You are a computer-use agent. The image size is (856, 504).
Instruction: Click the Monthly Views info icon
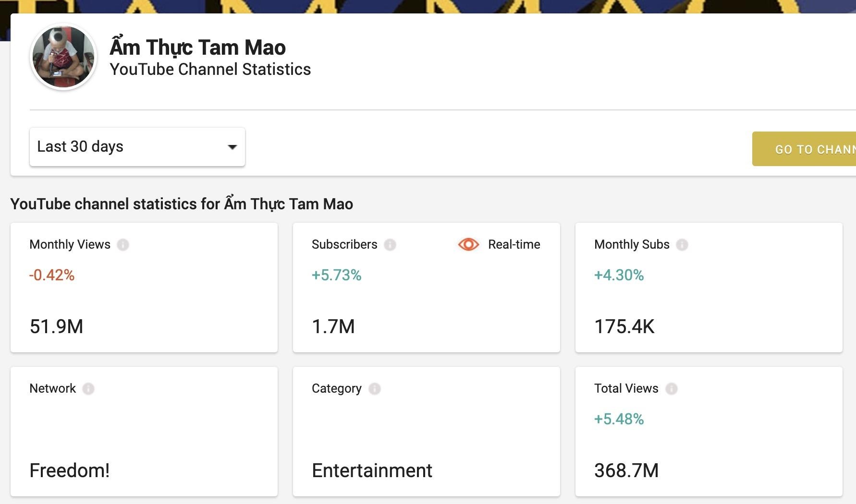coord(125,244)
